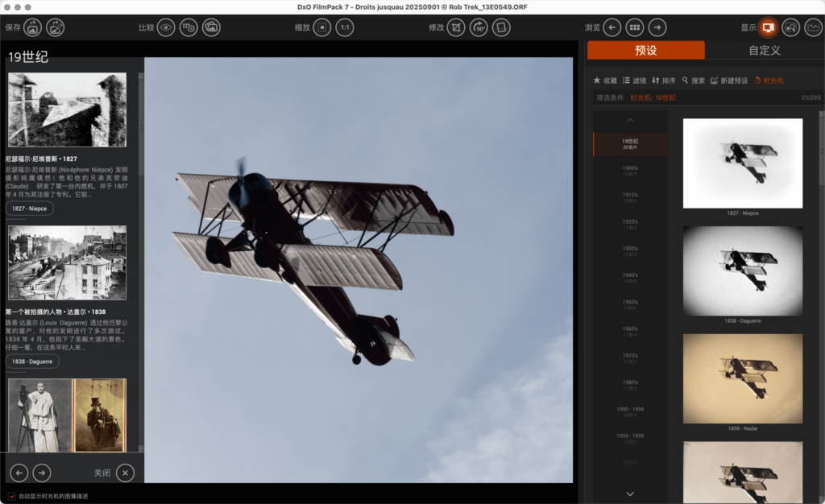Click the save-and-edit export icon

[x=56, y=27]
